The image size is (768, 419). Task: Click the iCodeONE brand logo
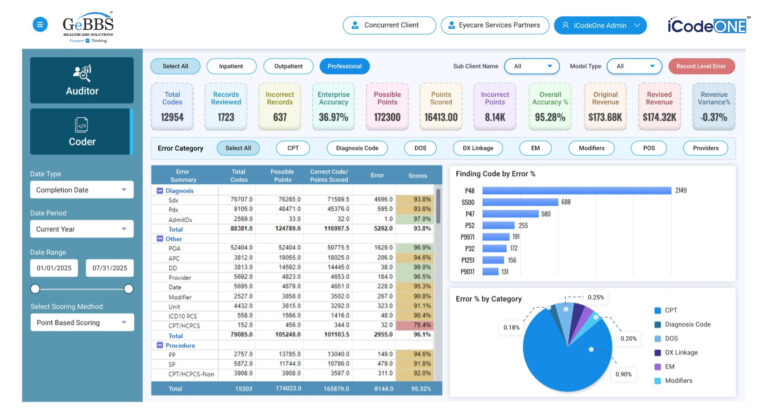click(x=706, y=25)
